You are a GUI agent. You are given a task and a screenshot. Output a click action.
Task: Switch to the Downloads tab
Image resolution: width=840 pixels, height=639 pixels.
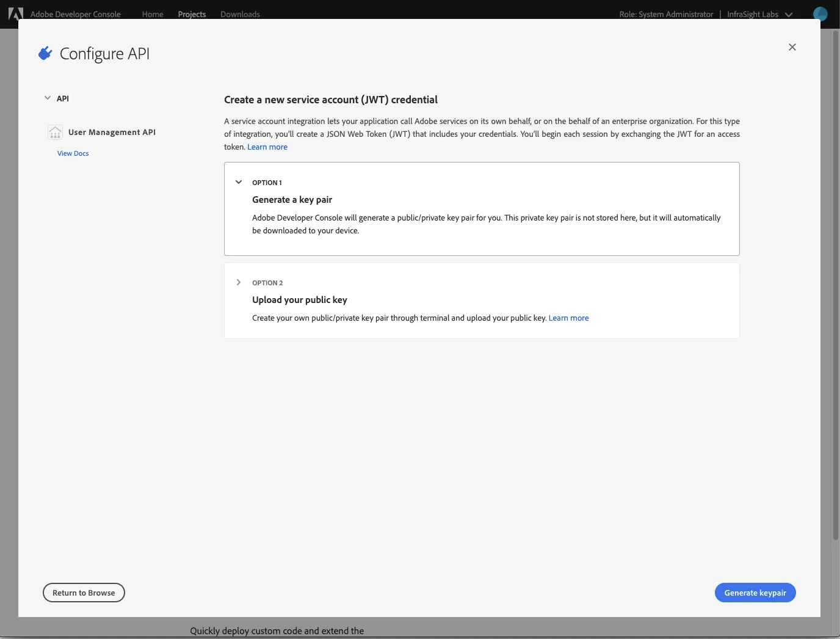coord(240,14)
